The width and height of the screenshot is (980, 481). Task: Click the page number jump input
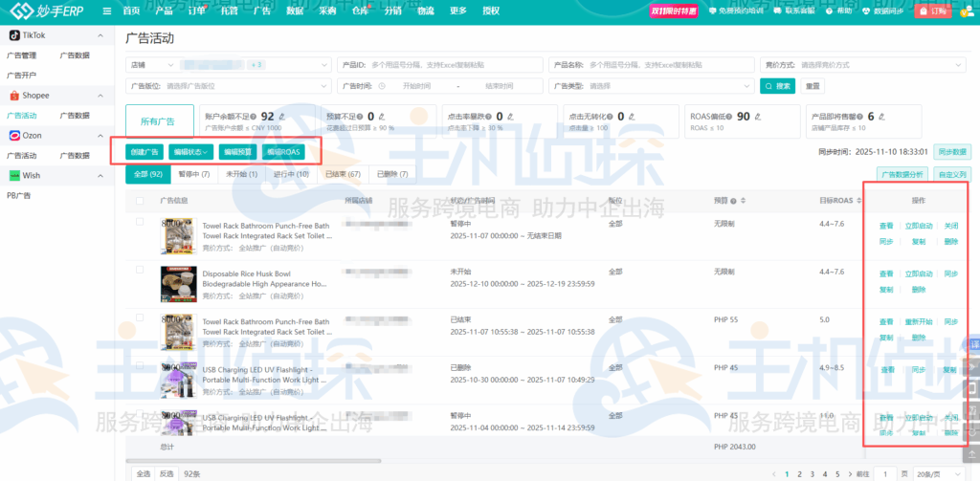point(885,473)
